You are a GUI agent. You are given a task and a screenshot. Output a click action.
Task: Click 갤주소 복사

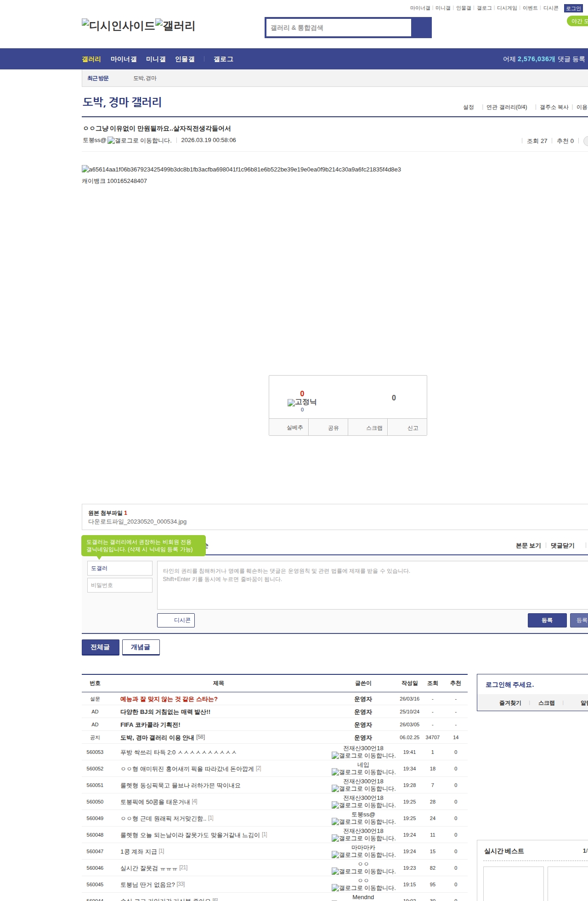point(554,107)
